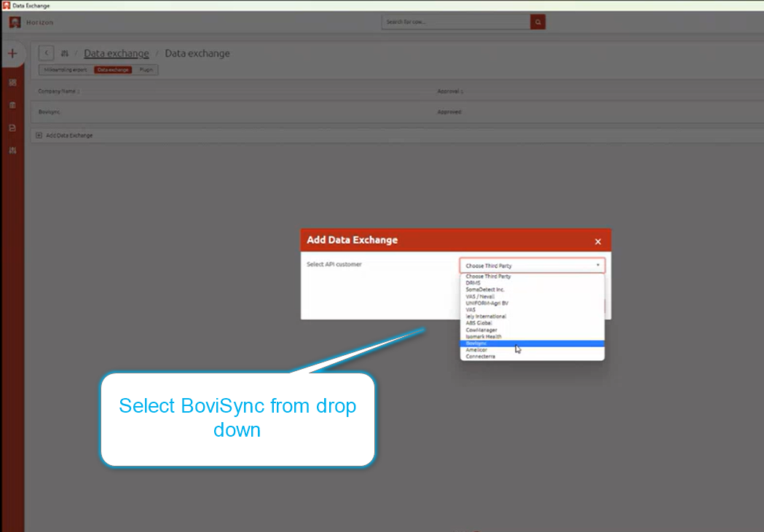
Task: Click the red plus add icon
Action: [12, 54]
